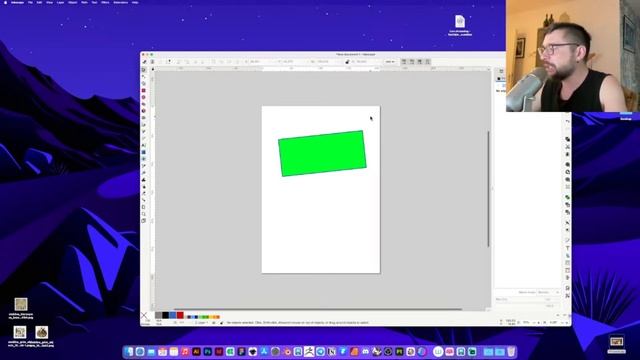The image size is (640, 360).
Task: Click Rotate 90° counter-clockwise button
Action: coord(179,62)
